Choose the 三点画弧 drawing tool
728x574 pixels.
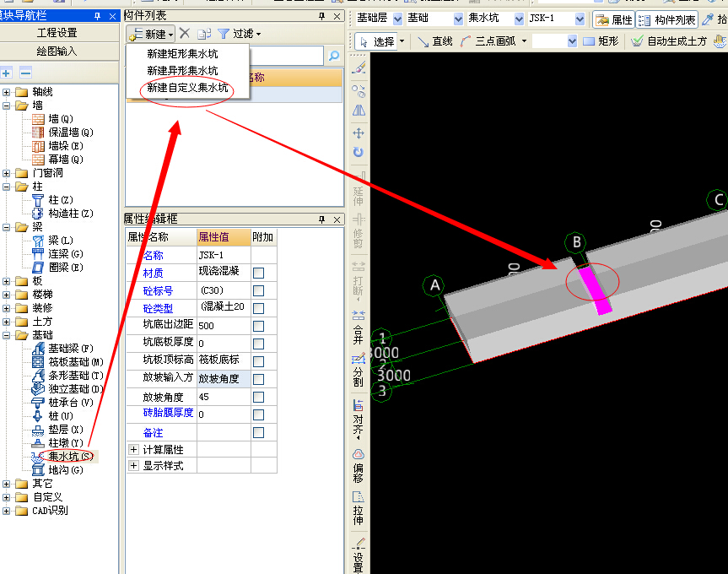pyautogui.click(x=488, y=42)
